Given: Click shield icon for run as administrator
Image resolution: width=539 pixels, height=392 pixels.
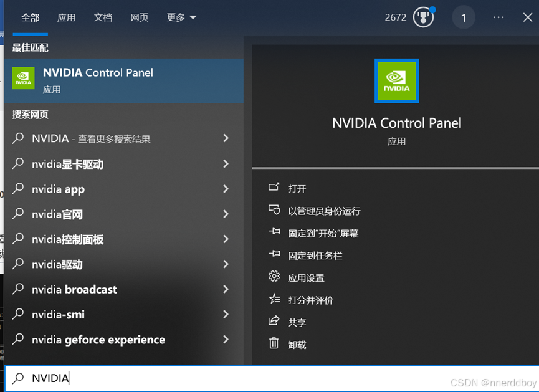Looking at the screenshot, I should pos(274,209).
